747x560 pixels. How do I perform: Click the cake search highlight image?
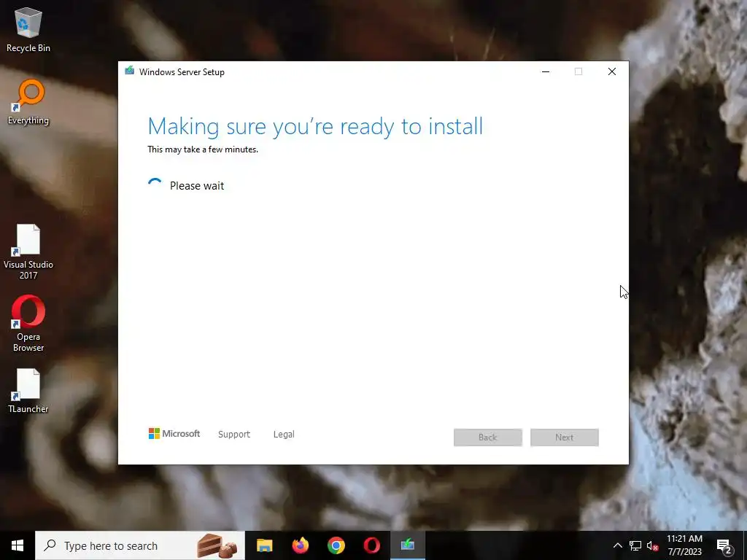click(x=217, y=545)
